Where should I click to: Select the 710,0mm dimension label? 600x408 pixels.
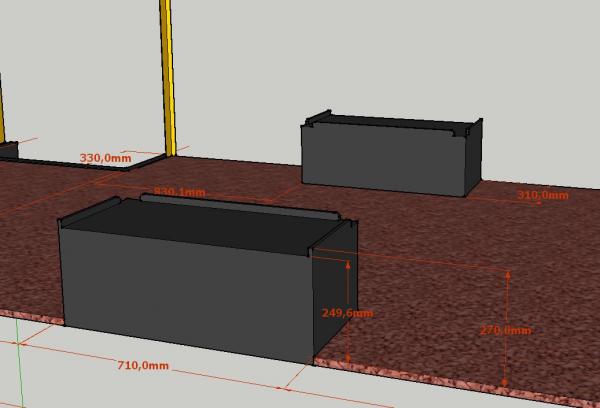pyautogui.click(x=143, y=366)
